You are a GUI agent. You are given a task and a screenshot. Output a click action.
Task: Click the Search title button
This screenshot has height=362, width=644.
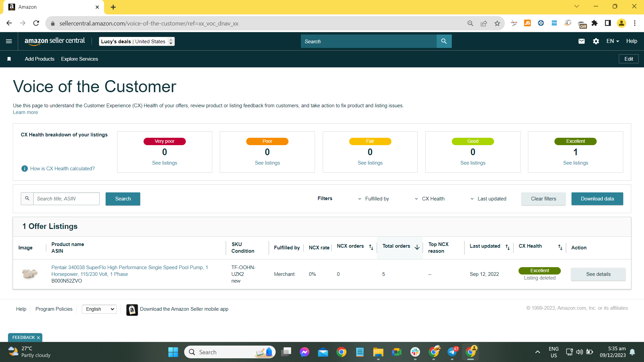point(123,199)
